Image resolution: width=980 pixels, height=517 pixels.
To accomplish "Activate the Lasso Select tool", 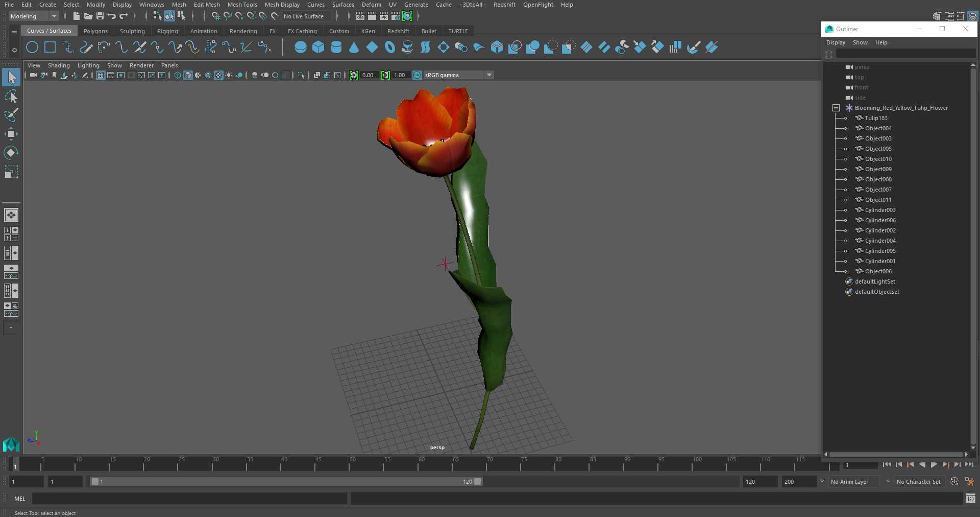I will tap(11, 97).
